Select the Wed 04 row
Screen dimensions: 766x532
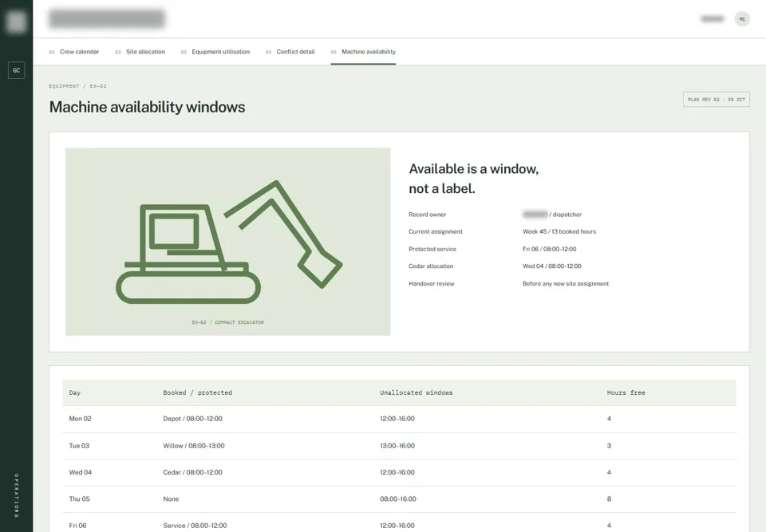399,472
